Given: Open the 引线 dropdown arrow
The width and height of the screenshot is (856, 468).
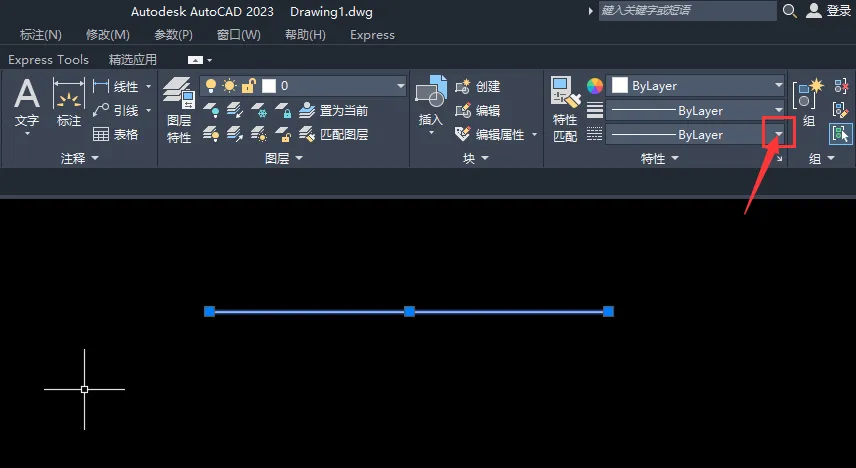Looking at the screenshot, I should pyautogui.click(x=148, y=110).
